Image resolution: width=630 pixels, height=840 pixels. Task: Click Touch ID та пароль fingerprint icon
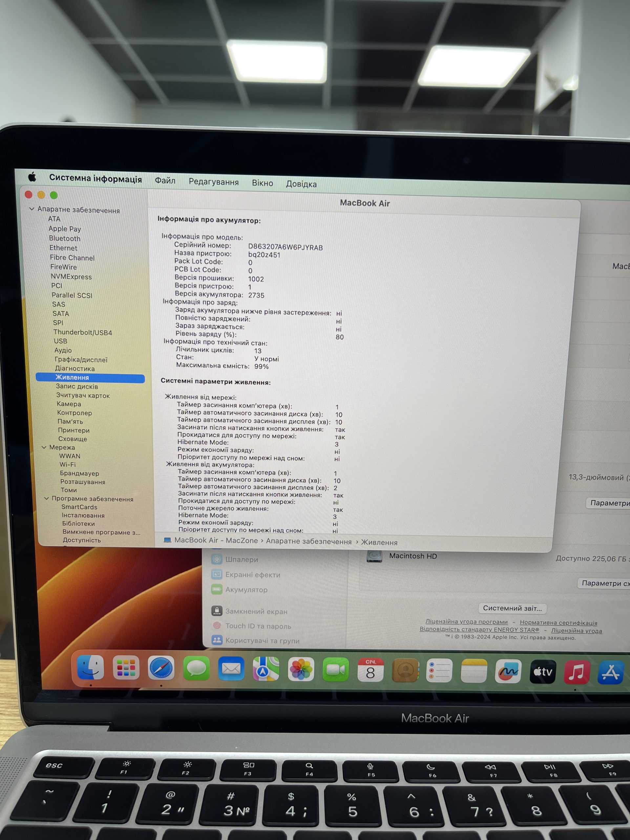point(217,625)
